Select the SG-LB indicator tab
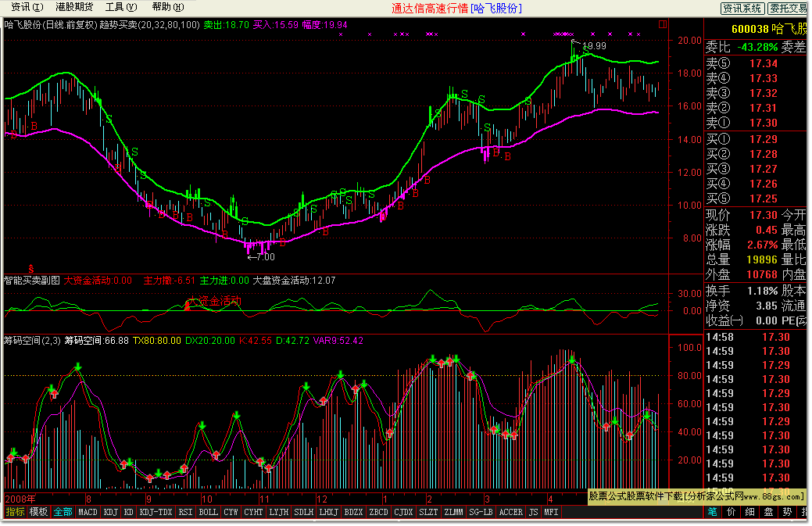 (x=481, y=512)
